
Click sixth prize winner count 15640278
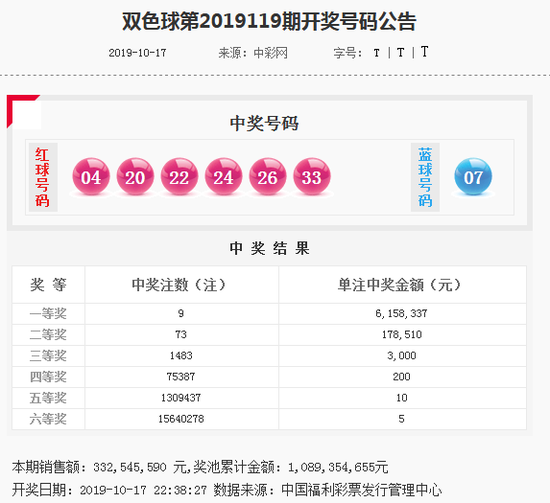(181, 418)
